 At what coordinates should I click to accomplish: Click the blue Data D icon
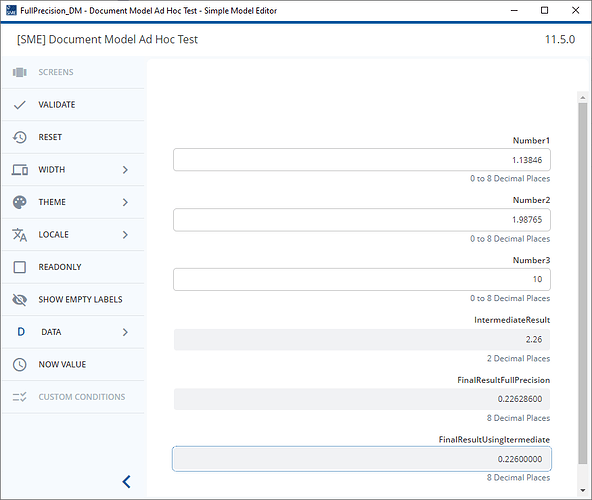21,332
